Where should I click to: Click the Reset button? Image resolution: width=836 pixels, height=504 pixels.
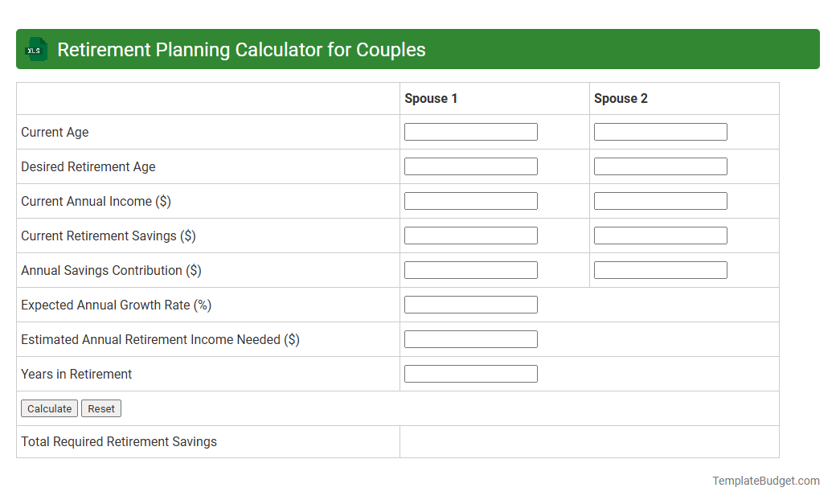pyautogui.click(x=100, y=408)
